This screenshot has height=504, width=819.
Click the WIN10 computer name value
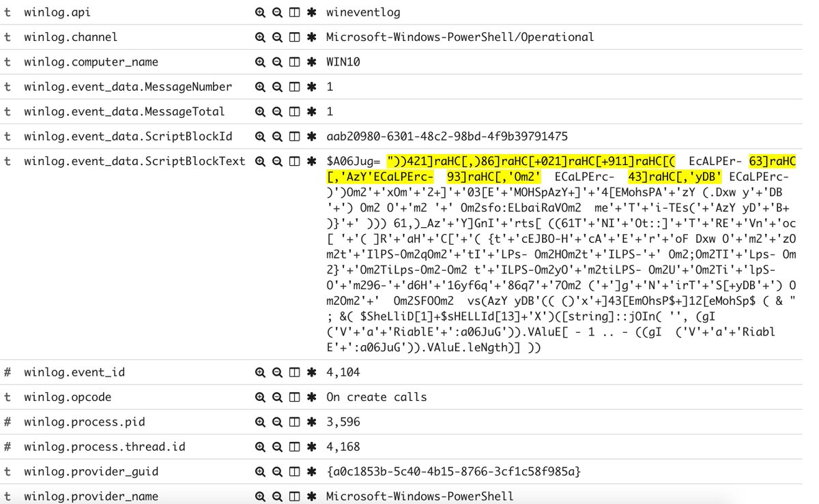click(343, 62)
